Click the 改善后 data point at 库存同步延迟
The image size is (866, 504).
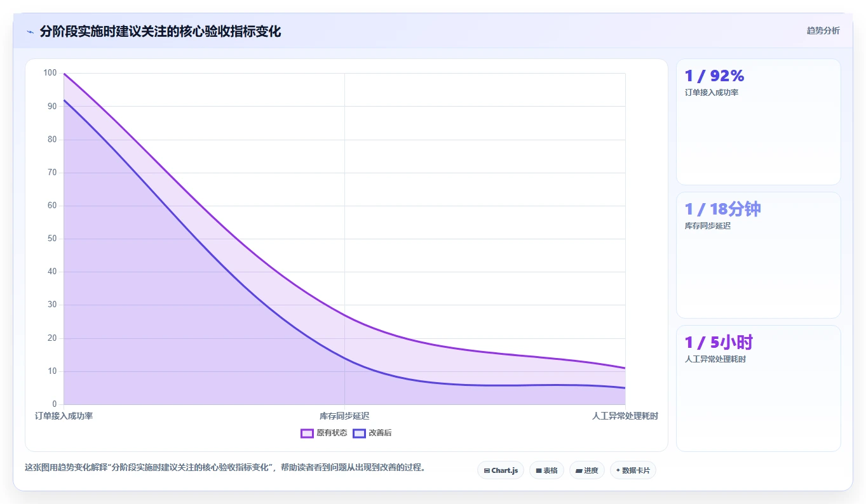pyautogui.click(x=344, y=358)
